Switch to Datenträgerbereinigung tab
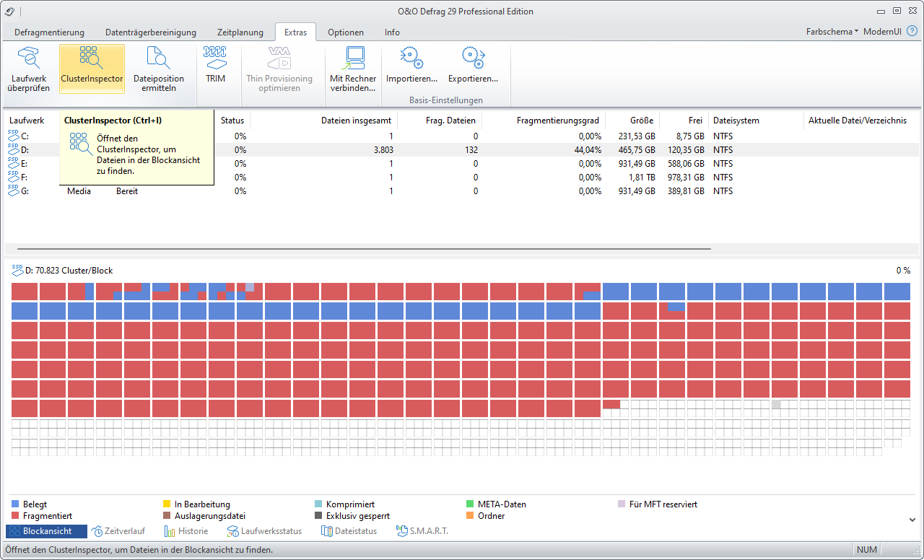This screenshot has height=560, width=924. point(151,32)
